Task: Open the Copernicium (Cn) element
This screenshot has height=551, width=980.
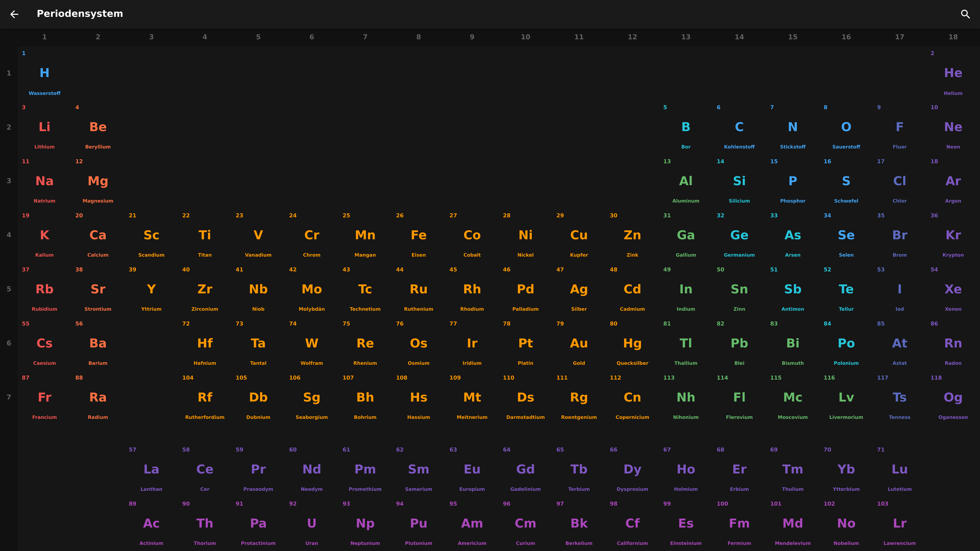Action: pyautogui.click(x=632, y=397)
